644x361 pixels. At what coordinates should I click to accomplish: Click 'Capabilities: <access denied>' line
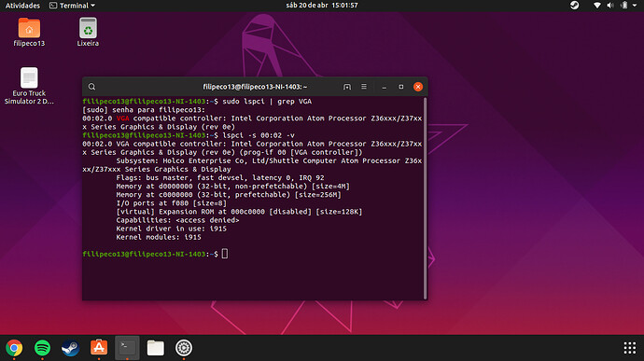tap(177, 220)
